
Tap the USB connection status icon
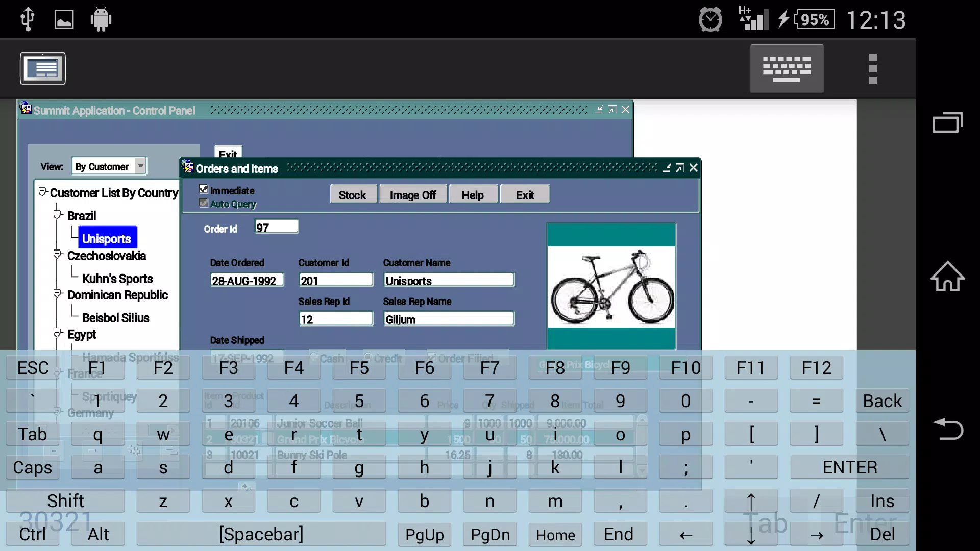pos(27,20)
